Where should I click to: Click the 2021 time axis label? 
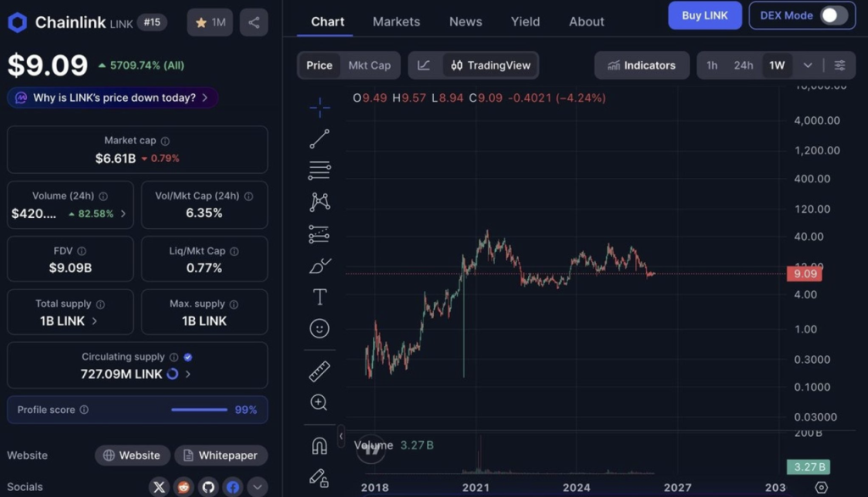click(x=476, y=488)
